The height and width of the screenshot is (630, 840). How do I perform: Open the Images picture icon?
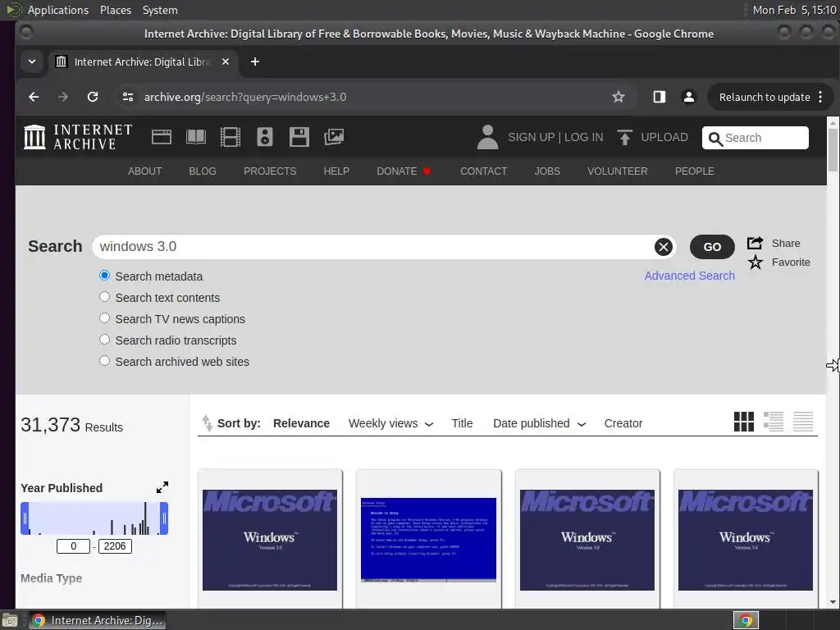(x=334, y=137)
